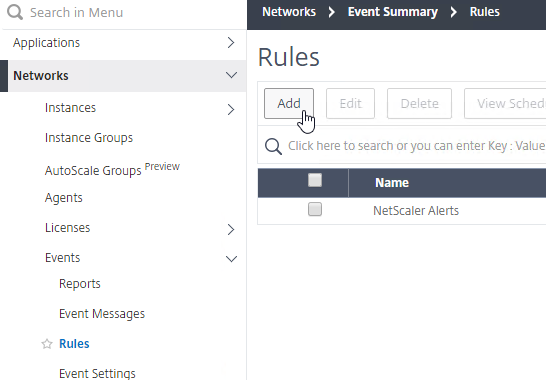The image size is (546, 380).
Task: Open Instance Groups menu item
Action: pos(89,138)
